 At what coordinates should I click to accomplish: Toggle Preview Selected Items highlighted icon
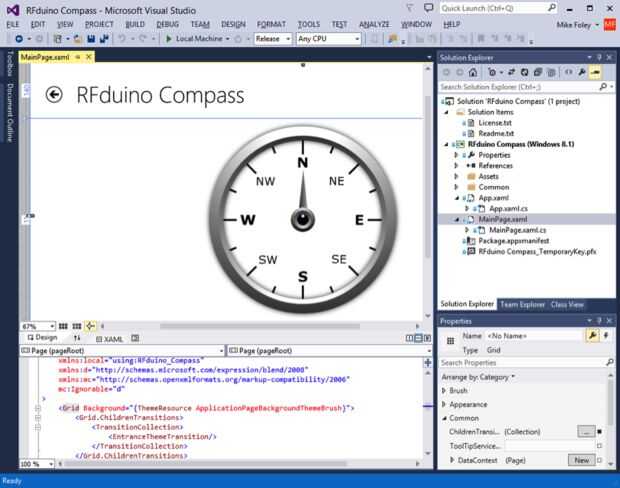pyautogui.click(x=595, y=72)
